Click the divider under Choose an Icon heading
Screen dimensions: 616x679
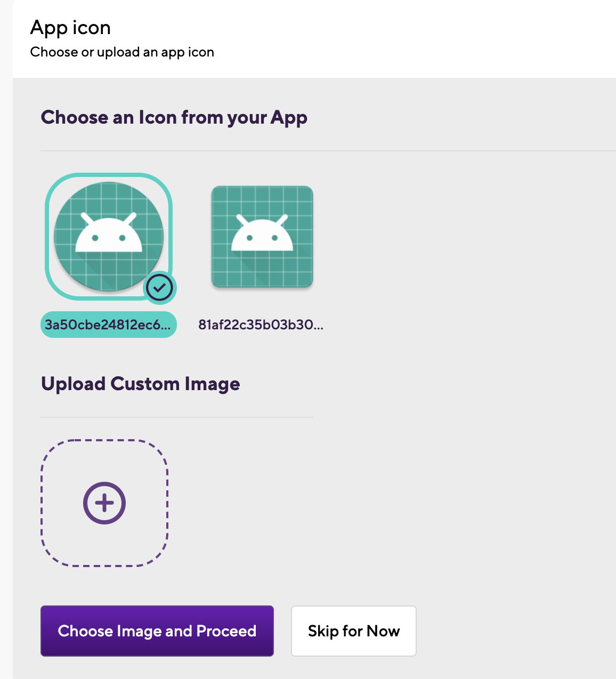[x=328, y=151]
